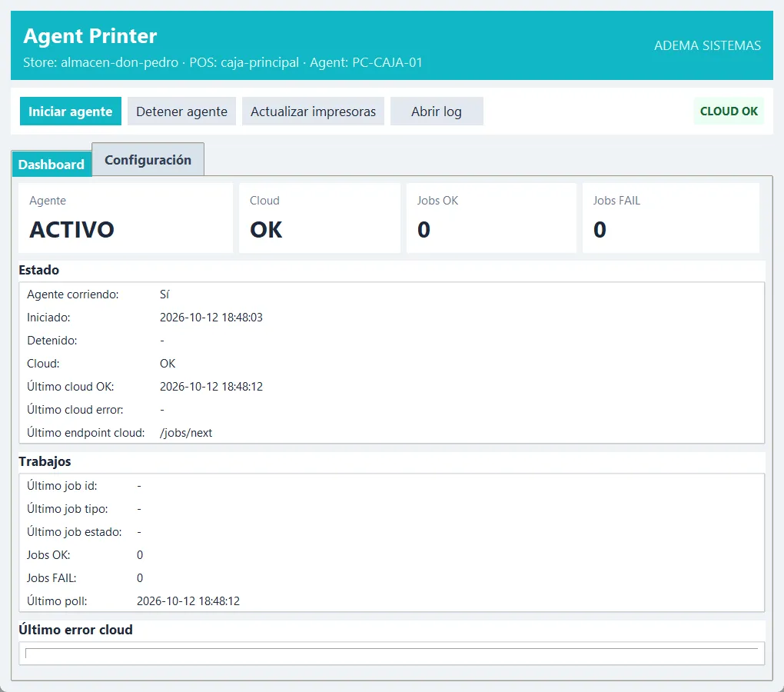Click the /jobs/next endpoint value
This screenshot has height=692, width=784.
coord(186,432)
